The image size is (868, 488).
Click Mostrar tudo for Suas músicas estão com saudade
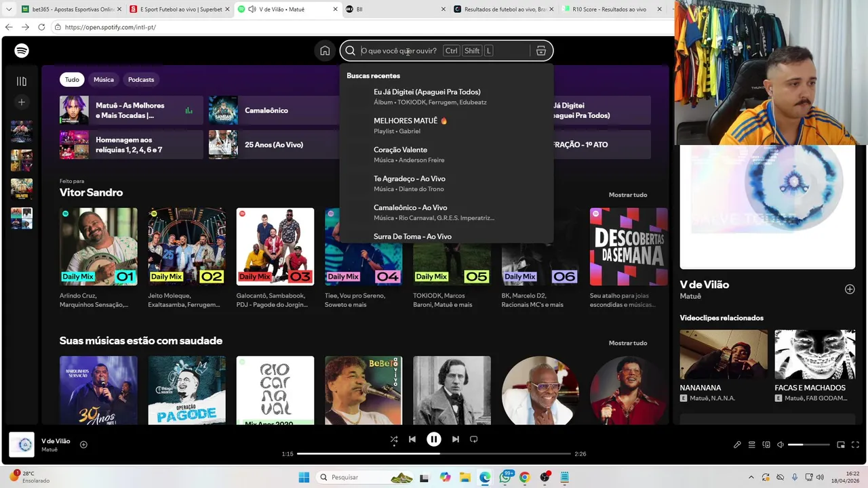(x=628, y=343)
